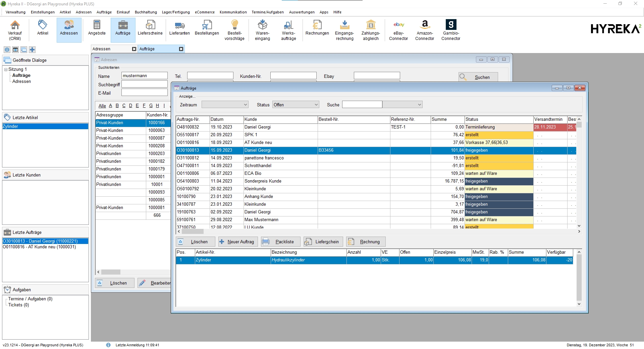Open Bestellvorschläge lightbulb icon
This screenshot has height=349, width=644.
click(234, 30)
